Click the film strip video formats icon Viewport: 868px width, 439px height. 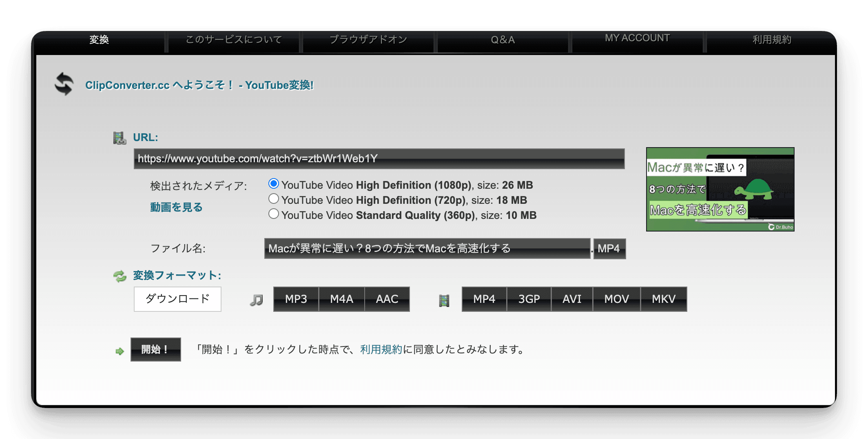point(444,300)
